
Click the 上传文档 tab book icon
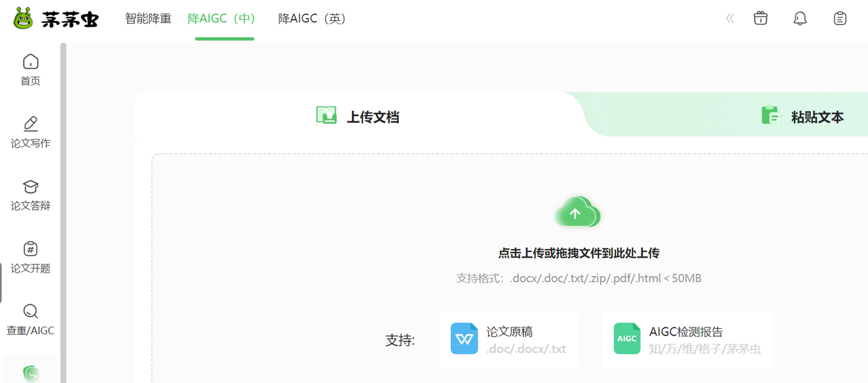tap(326, 116)
